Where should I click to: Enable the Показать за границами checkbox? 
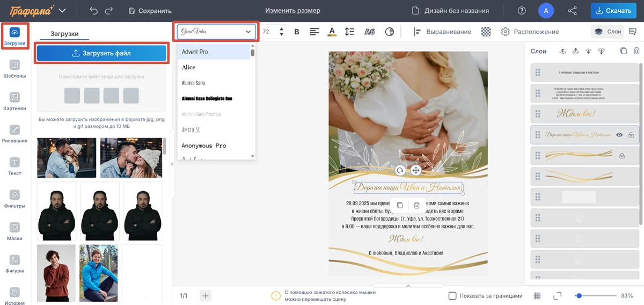pos(452,296)
